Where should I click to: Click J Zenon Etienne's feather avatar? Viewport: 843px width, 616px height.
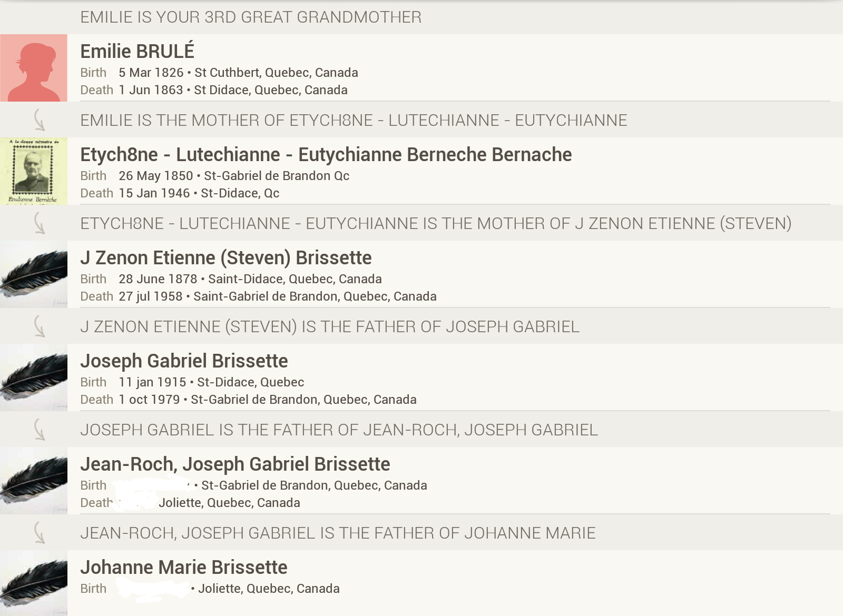coord(34,274)
